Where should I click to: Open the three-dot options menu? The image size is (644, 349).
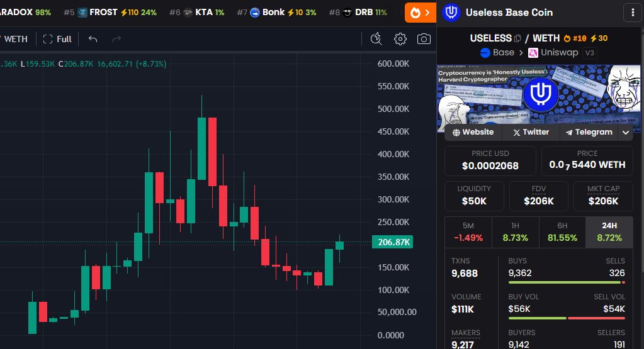(633, 13)
